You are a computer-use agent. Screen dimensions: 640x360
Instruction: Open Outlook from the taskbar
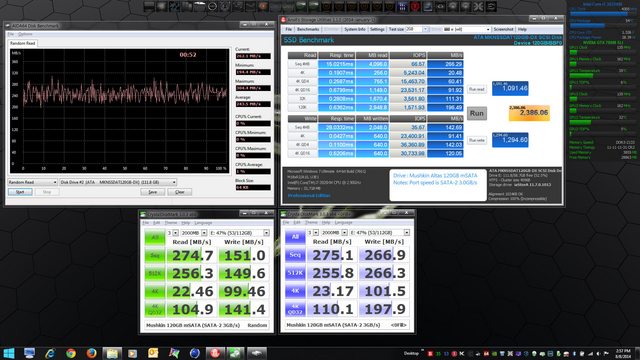(x=153, y=353)
